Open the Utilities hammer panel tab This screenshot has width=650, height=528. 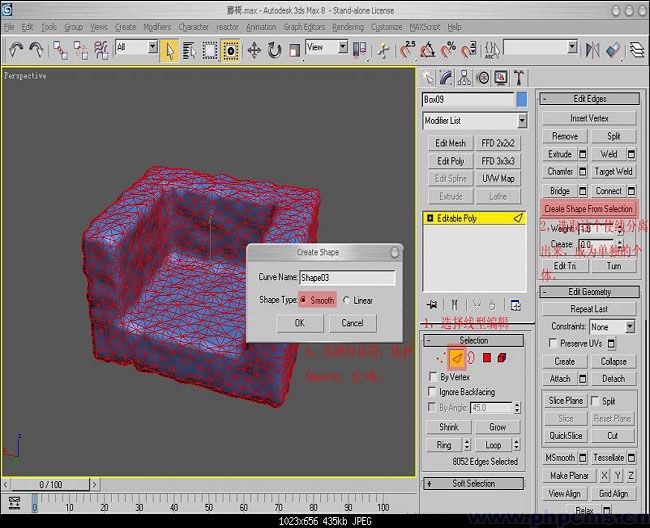pyautogui.click(x=520, y=78)
